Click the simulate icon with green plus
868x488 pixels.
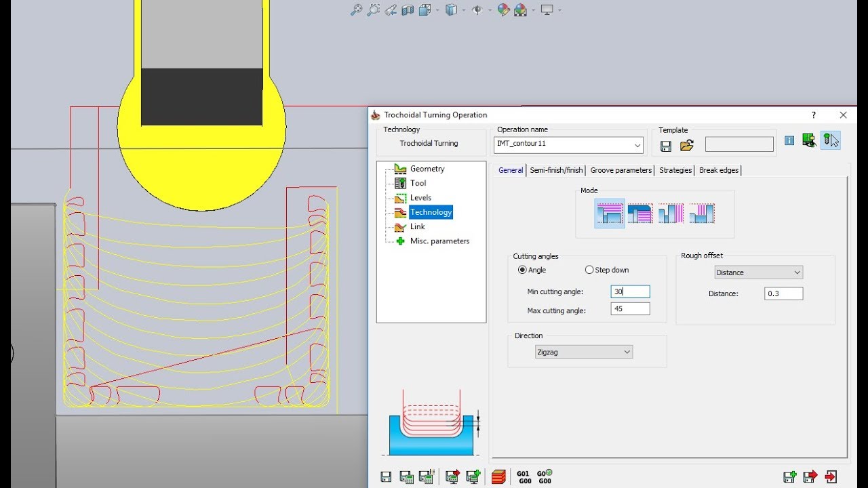coord(473,477)
